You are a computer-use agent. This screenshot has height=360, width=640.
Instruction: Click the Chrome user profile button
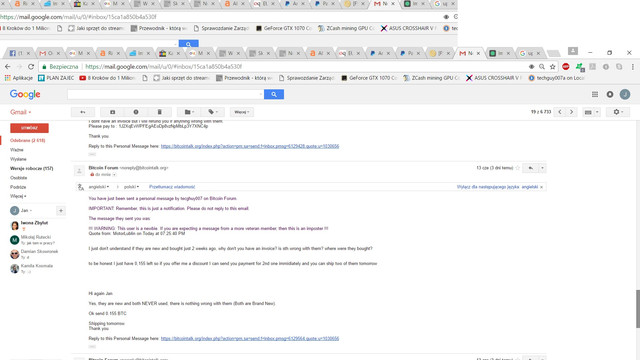tap(573, 51)
